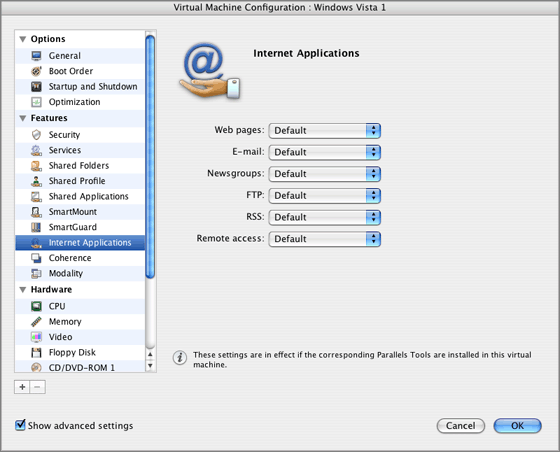Select the Boot Order icon
The width and height of the screenshot is (560, 452).
pos(36,71)
